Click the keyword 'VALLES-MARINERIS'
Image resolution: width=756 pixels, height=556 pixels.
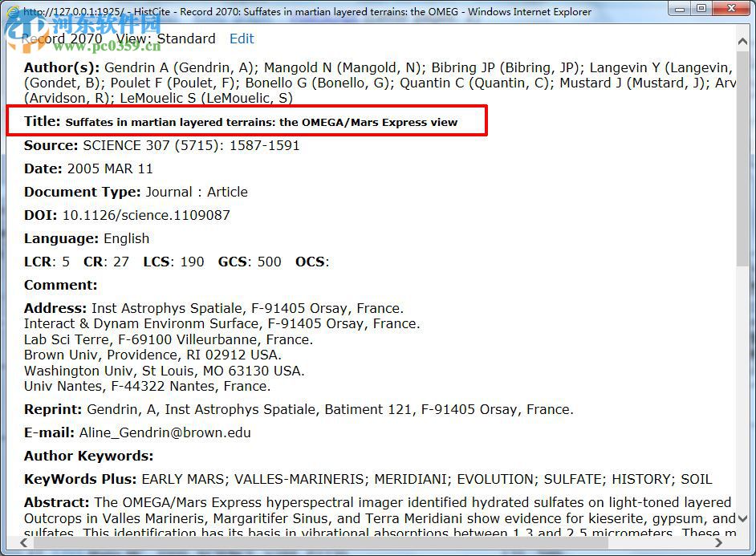(x=299, y=480)
